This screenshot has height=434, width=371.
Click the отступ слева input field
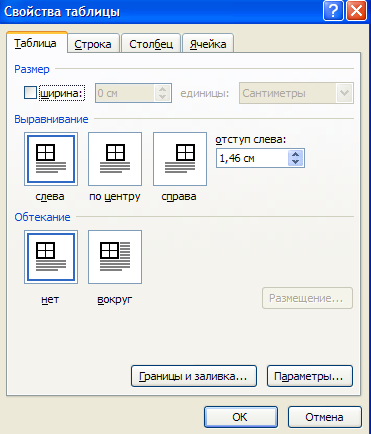coord(252,158)
